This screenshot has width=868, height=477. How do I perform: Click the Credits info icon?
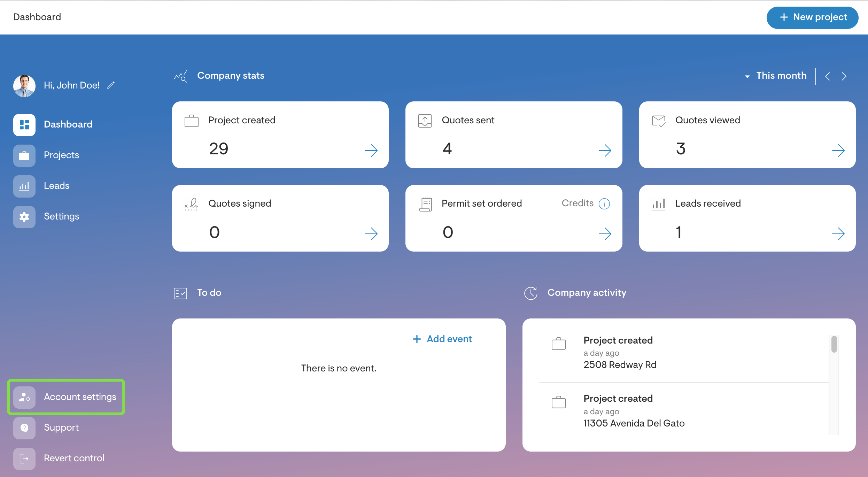604,203
